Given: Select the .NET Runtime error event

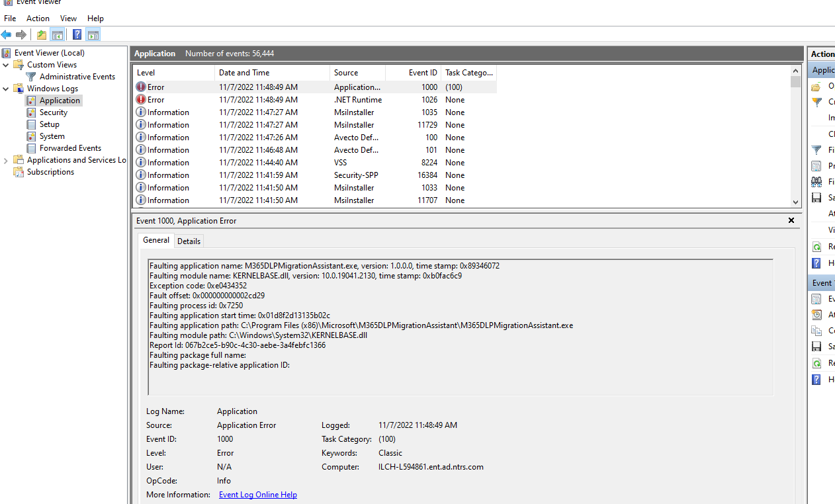Looking at the screenshot, I should [x=265, y=99].
